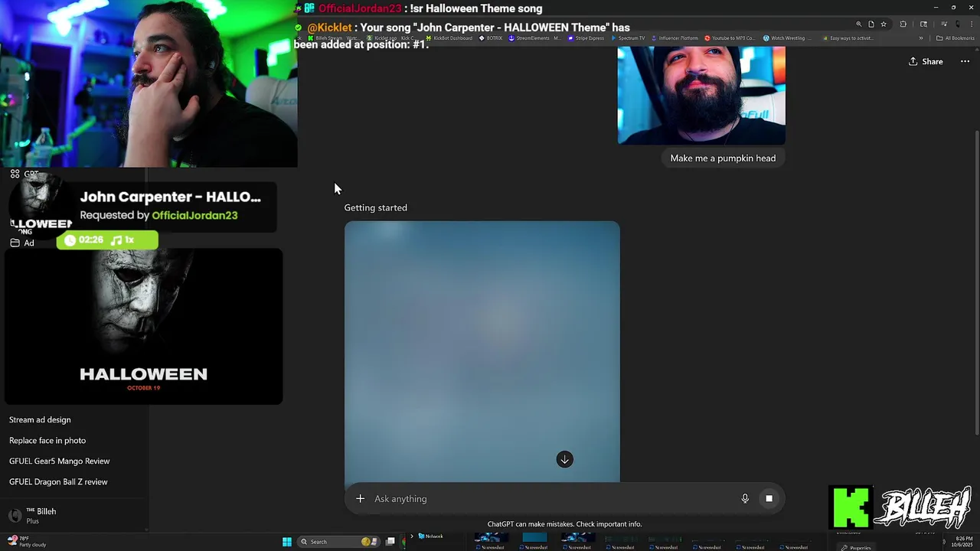The image size is (980, 551).
Task: Open the BOTRIX bookmark
Action: pos(491,38)
